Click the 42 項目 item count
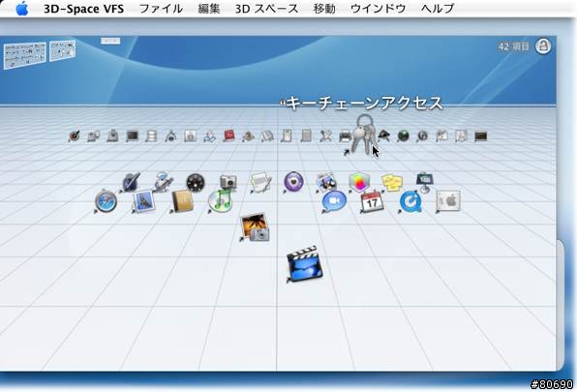 [513, 46]
